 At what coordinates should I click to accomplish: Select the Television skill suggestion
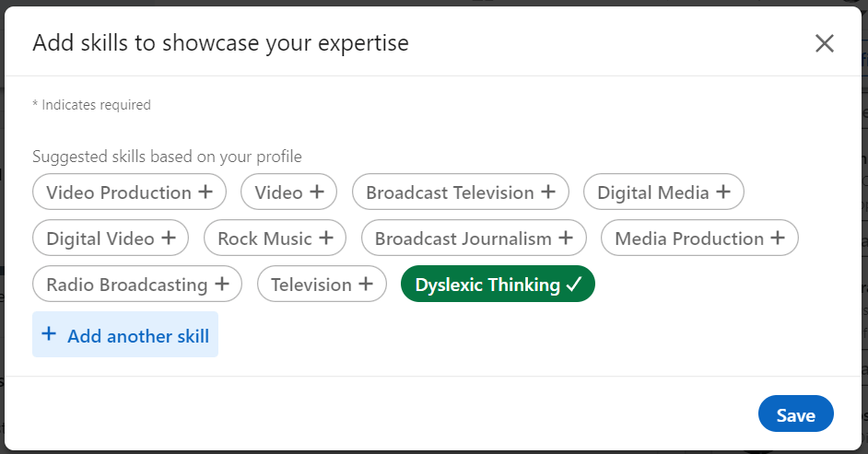(311, 285)
